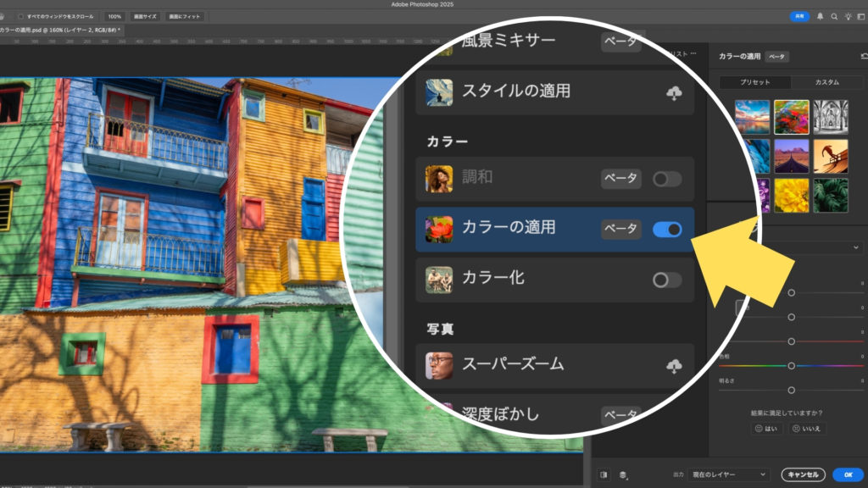
Task: Turn off the カラーの適用 filter toggle
Action: (667, 230)
